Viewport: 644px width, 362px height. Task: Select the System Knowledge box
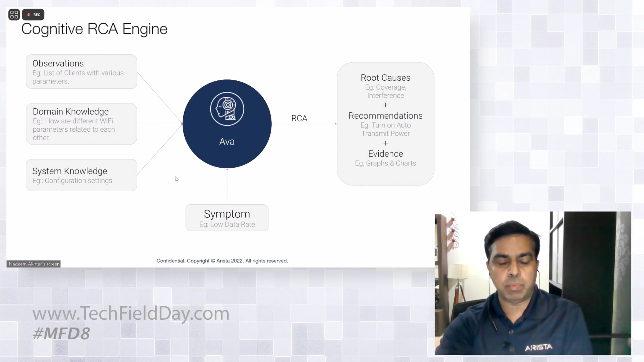pyautogui.click(x=81, y=175)
